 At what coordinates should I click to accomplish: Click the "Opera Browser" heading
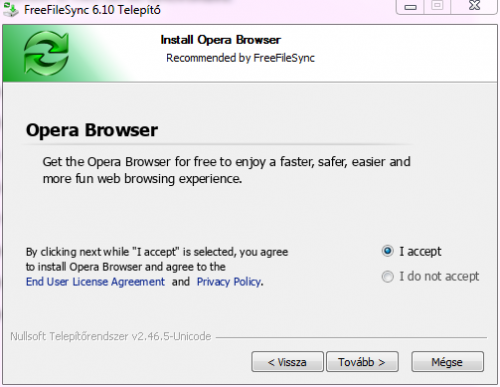tap(92, 130)
